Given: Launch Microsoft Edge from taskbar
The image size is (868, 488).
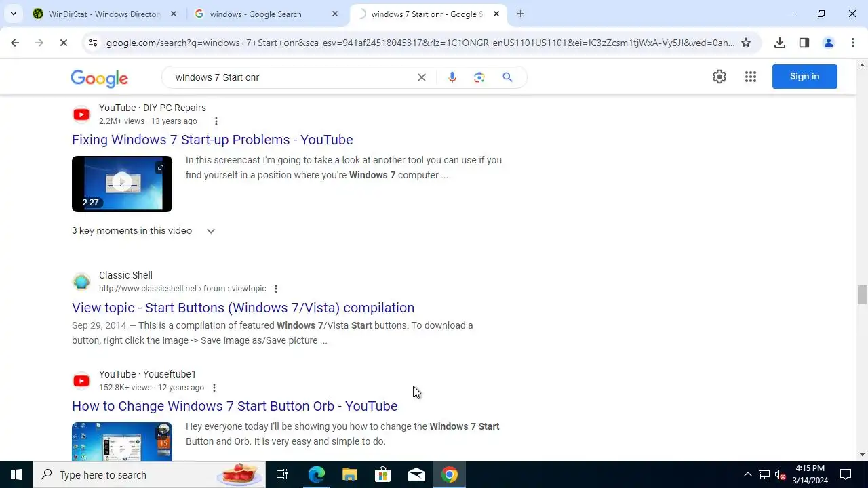Looking at the screenshot, I should click(x=317, y=474).
